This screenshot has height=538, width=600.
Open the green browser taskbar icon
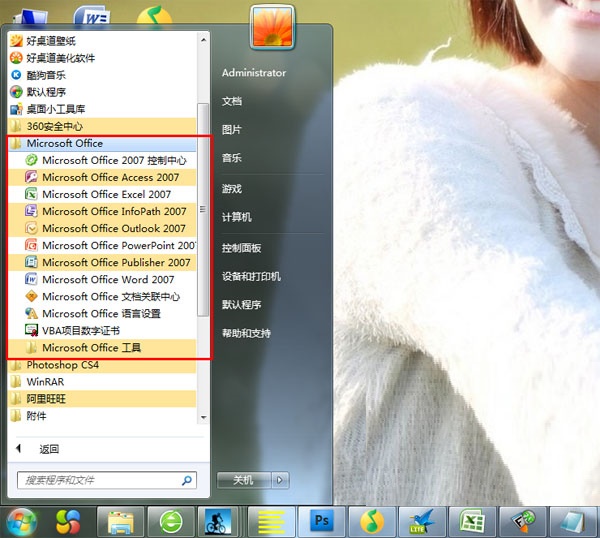[171, 522]
